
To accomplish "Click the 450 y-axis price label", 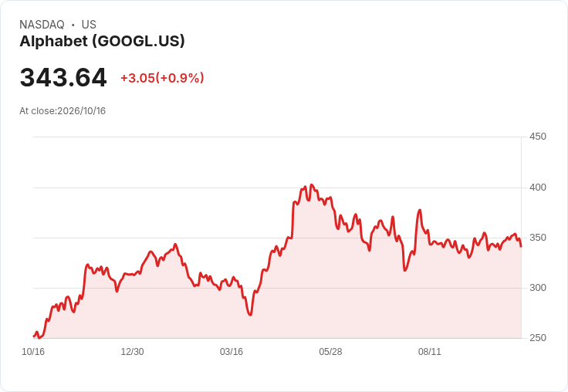I will (538, 137).
